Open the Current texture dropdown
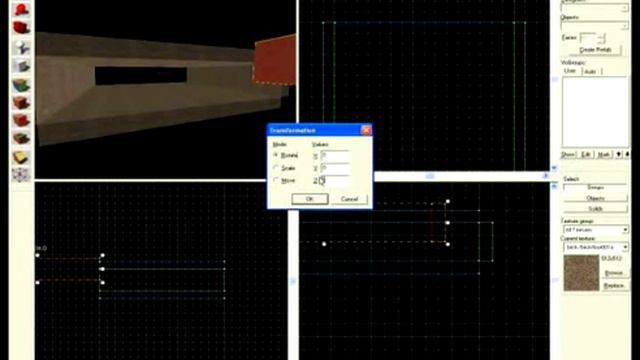 click(x=596, y=247)
